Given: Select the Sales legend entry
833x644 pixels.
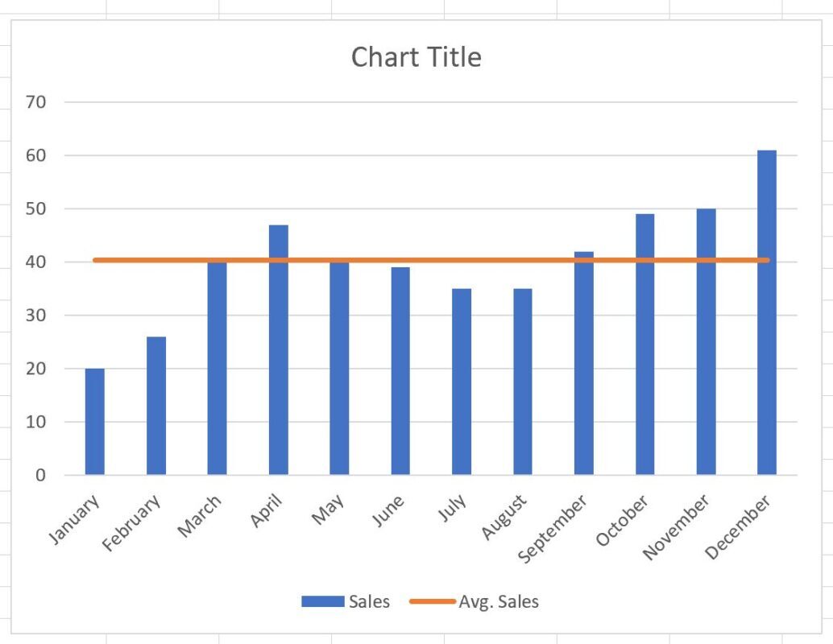Looking at the screenshot, I should [346, 601].
